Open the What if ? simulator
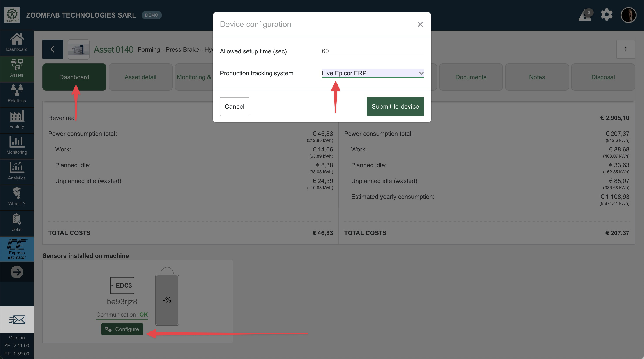This screenshot has height=359, width=644. (17, 197)
